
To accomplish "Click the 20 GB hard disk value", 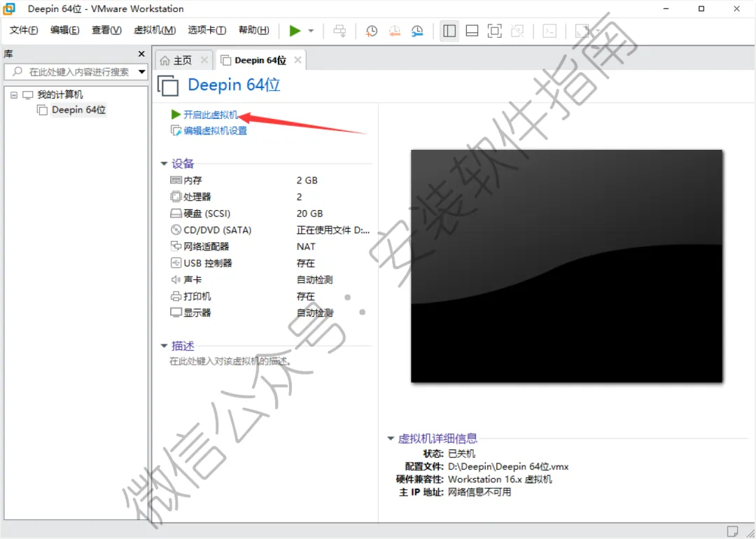I will tap(309, 213).
